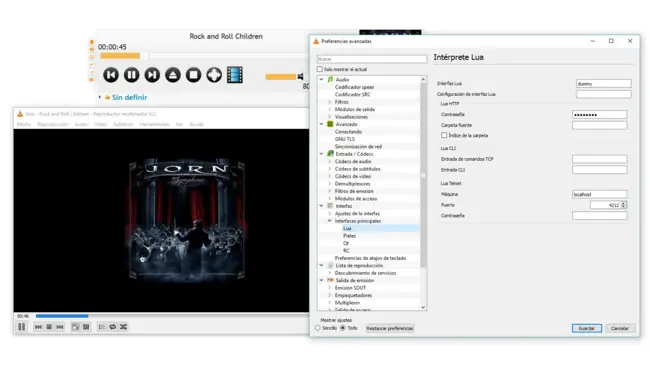Stop playback in main VLC bottom toolbar
The width and height of the screenshot is (650, 366).
[x=49, y=327]
